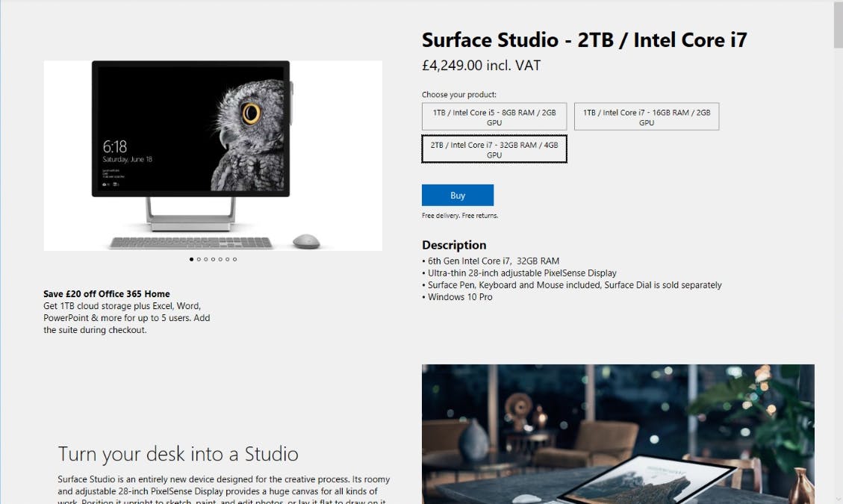The width and height of the screenshot is (843, 504).
Task: Select the 1TB / Intel Core i5 8GB RAM option
Action: point(494,116)
